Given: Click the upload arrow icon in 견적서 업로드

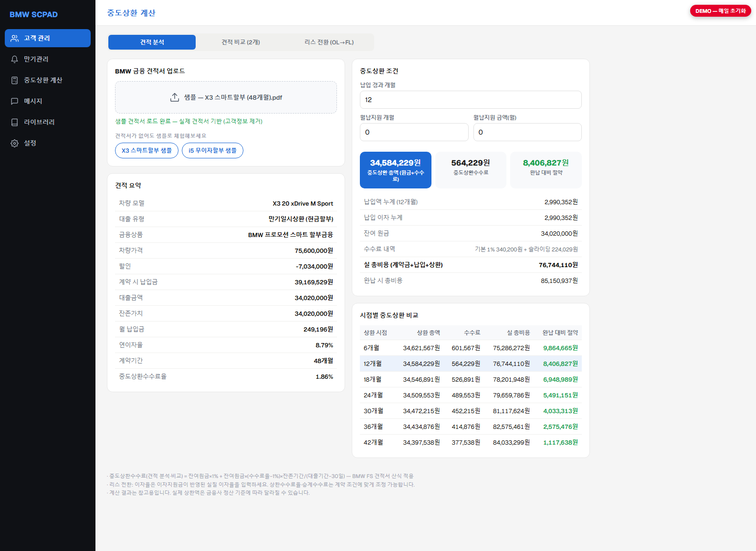Looking at the screenshot, I should point(175,97).
